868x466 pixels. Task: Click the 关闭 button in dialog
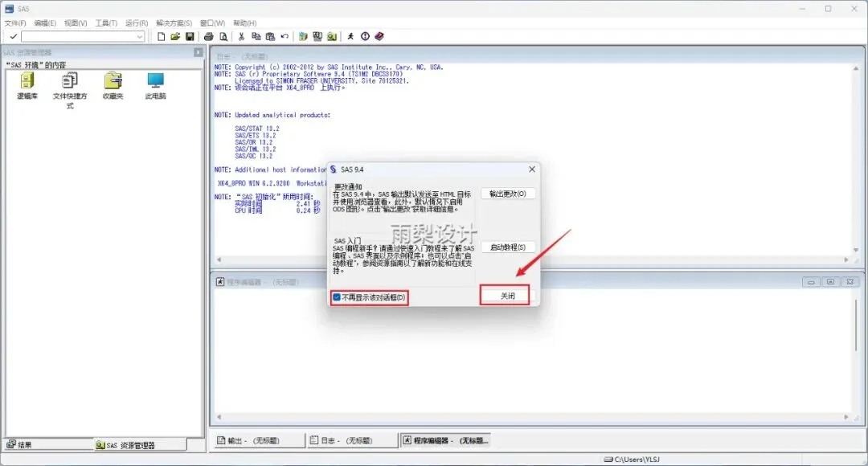(508, 296)
